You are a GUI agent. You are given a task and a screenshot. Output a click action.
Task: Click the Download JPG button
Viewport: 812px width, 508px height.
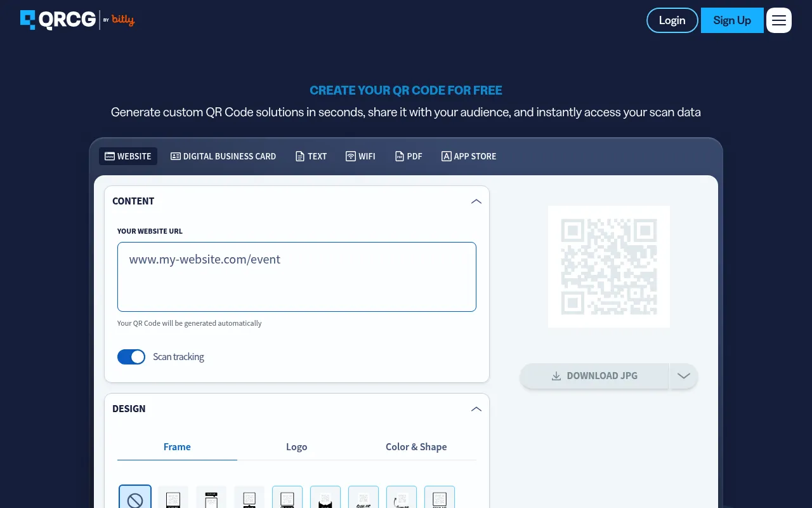point(594,376)
